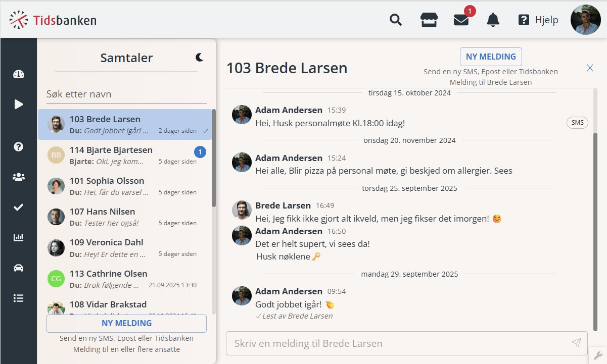Open the employees group icon in sidebar
This screenshot has width=607, height=364.
click(19, 177)
